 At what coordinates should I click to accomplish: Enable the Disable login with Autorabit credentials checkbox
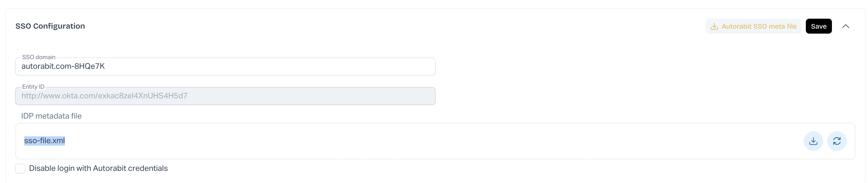[x=20, y=168]
